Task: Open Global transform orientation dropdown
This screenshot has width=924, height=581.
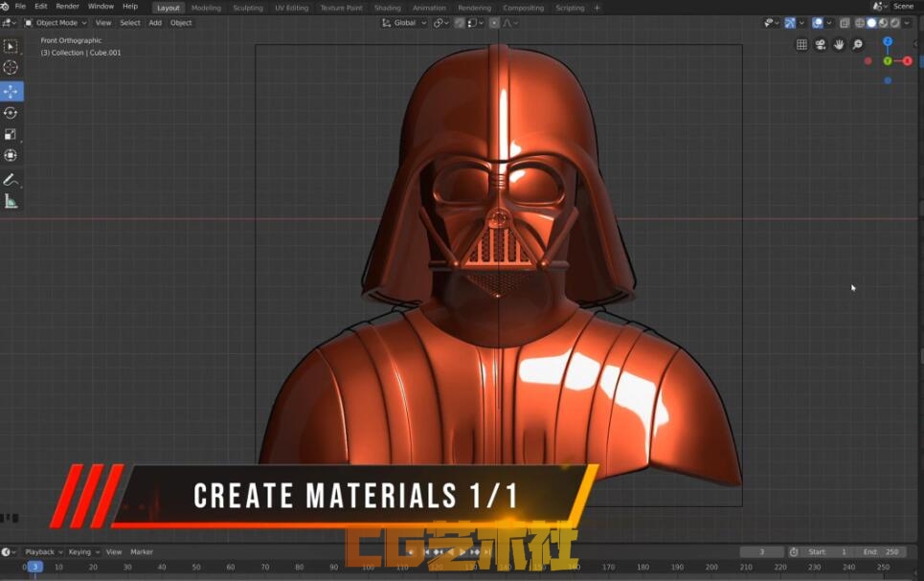Action: (404, 23)
